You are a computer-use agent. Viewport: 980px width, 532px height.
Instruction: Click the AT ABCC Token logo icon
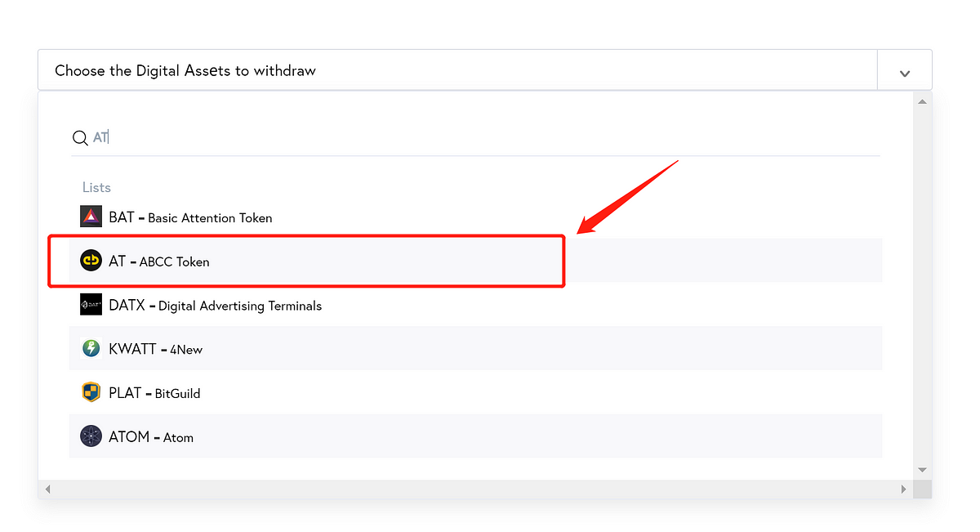[x=91, y=262]
